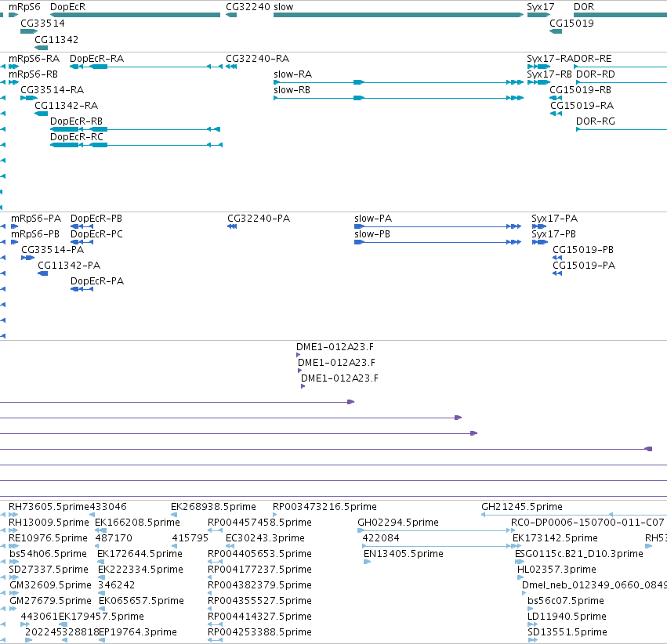This screenshot has width=667, height=644.
Task: Select EST GM32609.5prime
Action: pyautogui.click(x=51, y=585)
